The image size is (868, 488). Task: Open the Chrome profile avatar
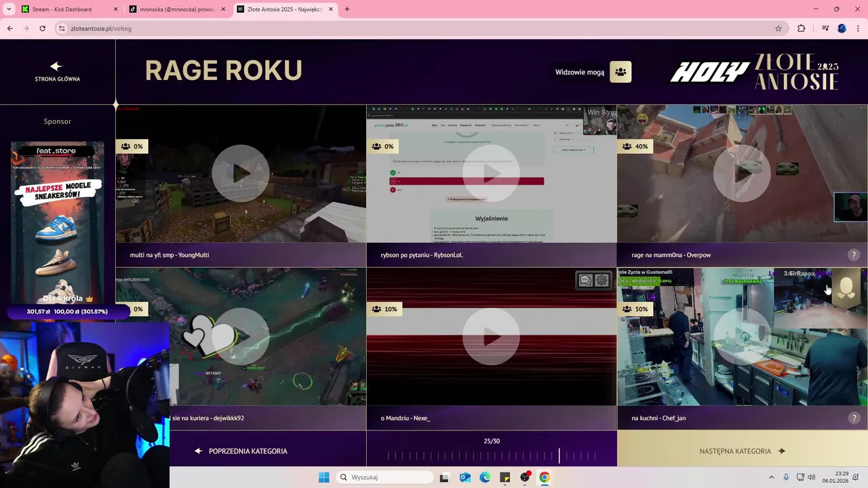click(842, 28)
